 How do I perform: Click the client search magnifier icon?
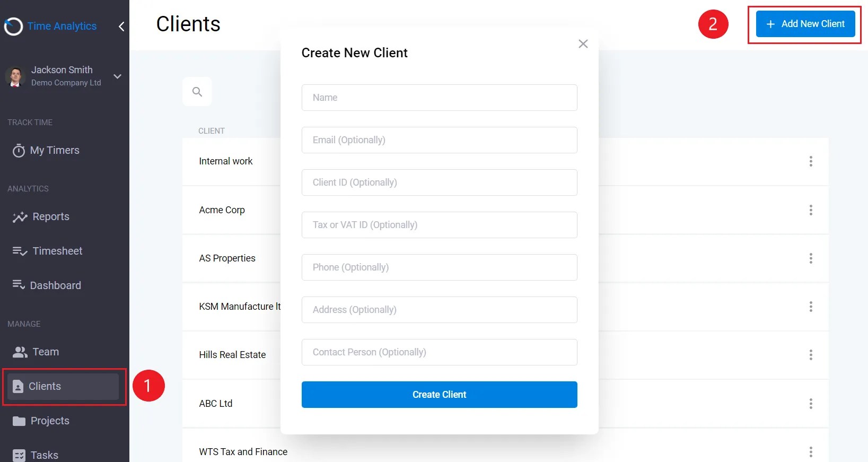(x=197, y=92)
